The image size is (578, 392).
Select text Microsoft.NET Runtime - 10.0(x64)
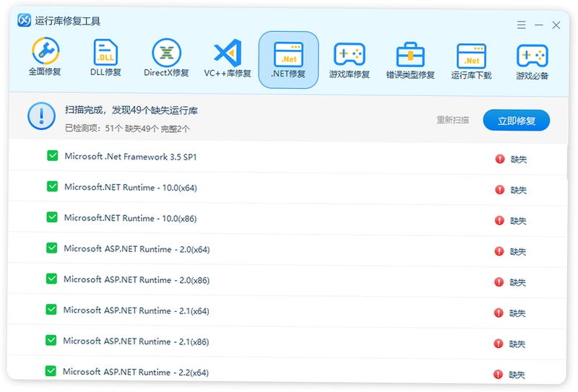[x=131, y=187]
